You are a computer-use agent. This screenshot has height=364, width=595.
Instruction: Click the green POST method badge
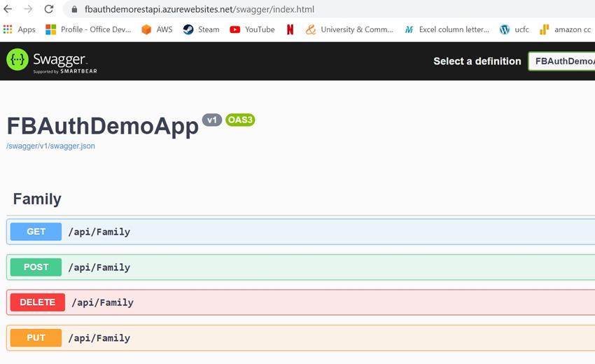[x=36, y=267]
